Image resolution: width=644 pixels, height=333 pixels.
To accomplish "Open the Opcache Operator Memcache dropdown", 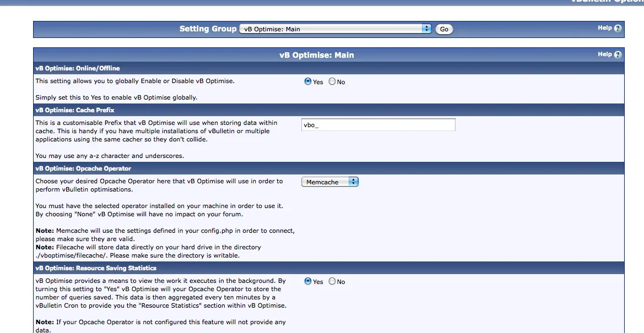I will coord(330,182).
